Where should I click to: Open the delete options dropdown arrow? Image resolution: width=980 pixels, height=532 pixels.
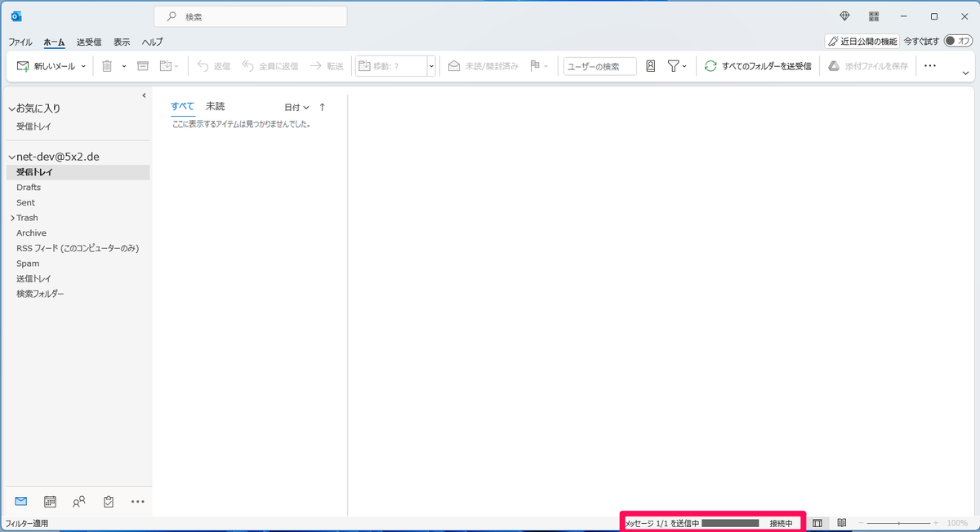coord(124,66)
